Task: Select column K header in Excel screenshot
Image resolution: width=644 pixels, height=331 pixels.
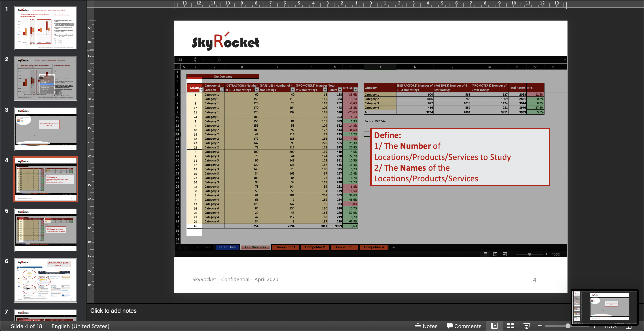Action: (x=415, y=67)
